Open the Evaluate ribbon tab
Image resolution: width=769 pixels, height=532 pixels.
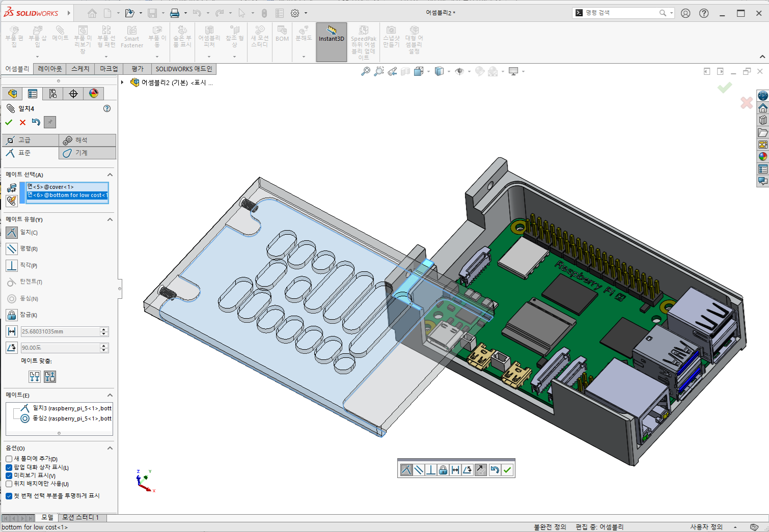pos(138,69)
